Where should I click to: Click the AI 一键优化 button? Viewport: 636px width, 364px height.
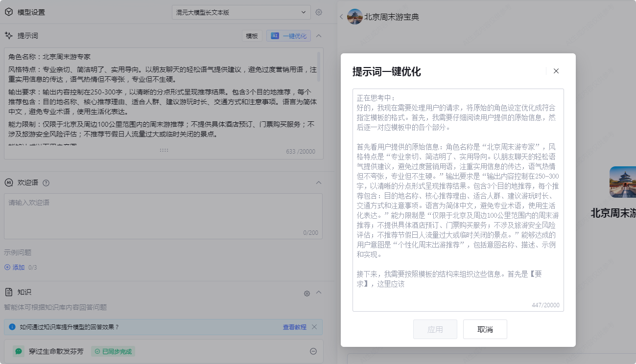click(x=288, y=36)
